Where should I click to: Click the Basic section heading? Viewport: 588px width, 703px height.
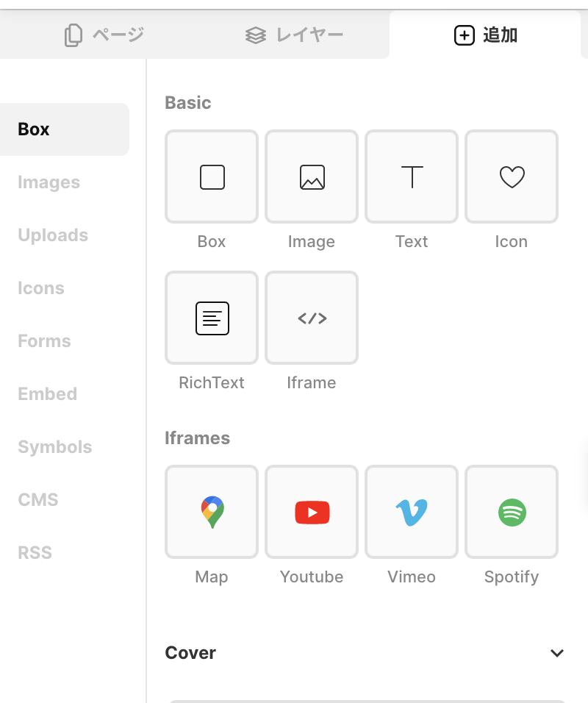pyautogui.click(x=187, y=103)
